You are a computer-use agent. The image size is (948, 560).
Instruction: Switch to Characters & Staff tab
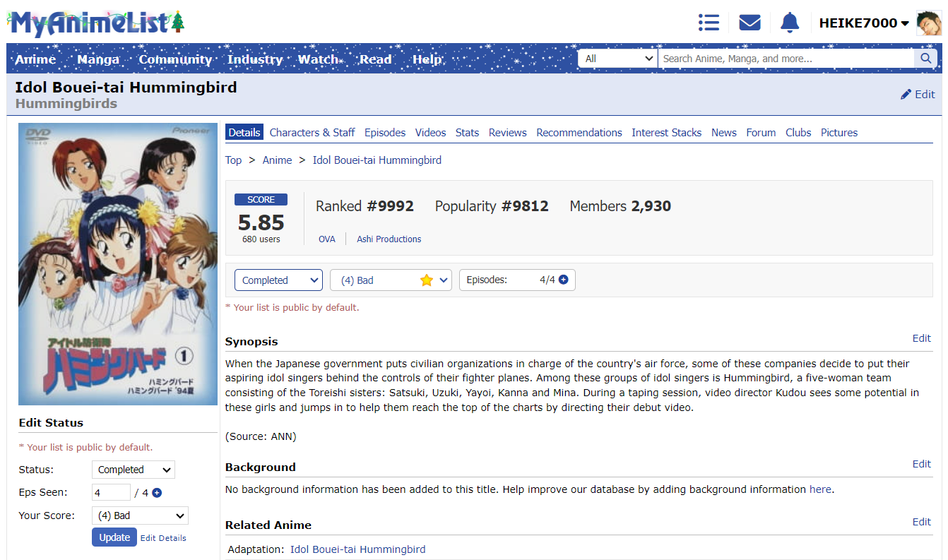click(312, 132)
